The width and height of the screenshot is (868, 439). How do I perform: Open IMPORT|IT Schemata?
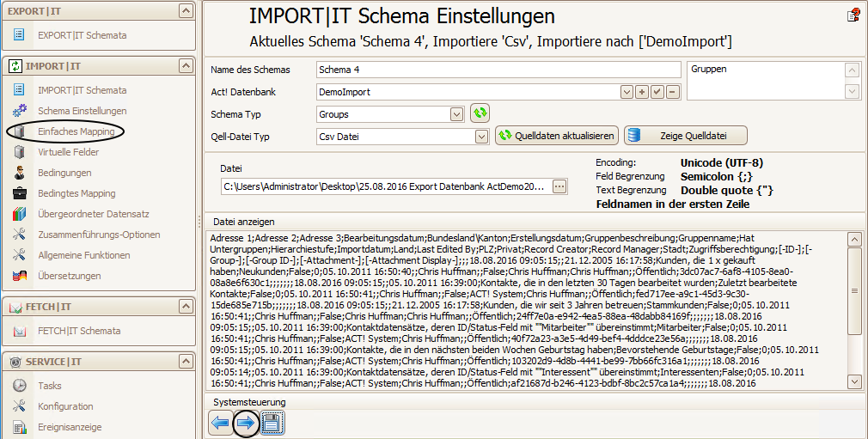82,89
